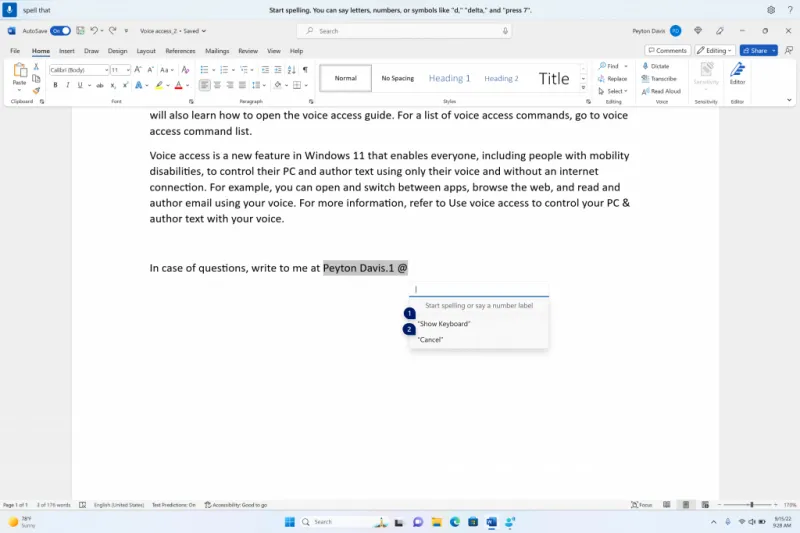Expand the Select dropdown in Editing group

pos(615,91)
